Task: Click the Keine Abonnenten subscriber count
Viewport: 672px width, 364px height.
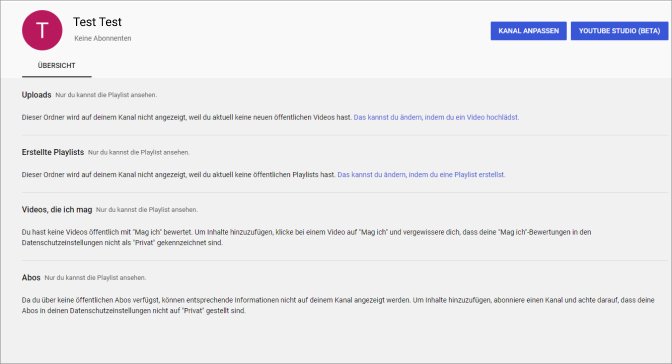Action: 103,38
